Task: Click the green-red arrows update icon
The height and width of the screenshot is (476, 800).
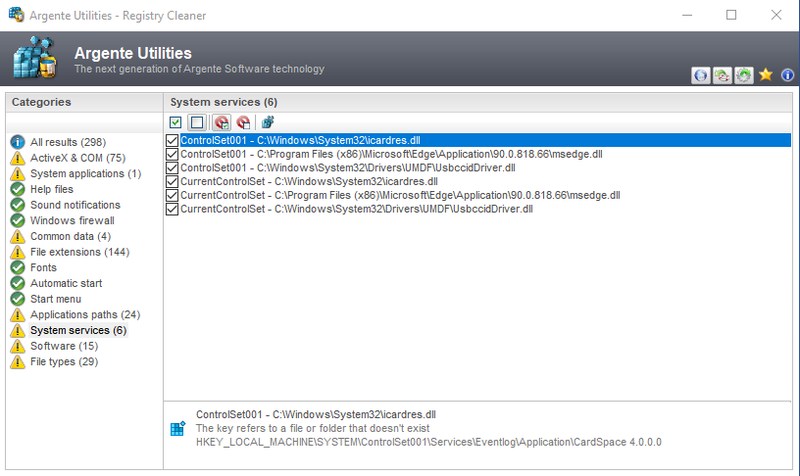Action: [x=722, y=76]
